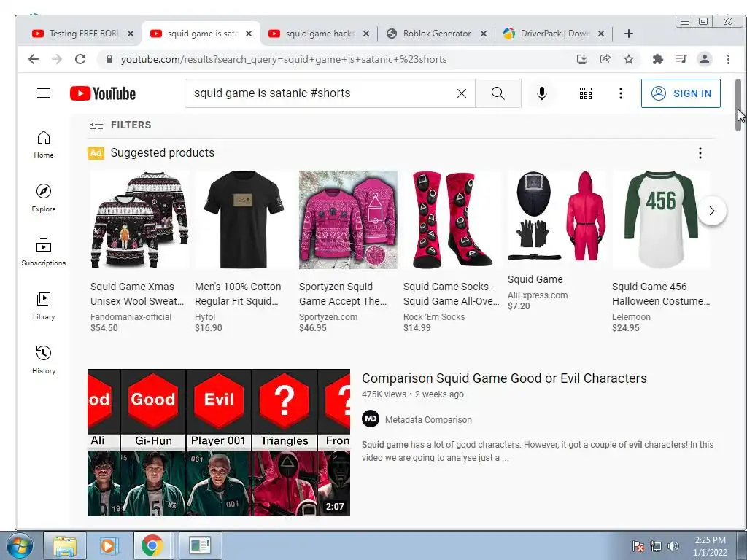Open the YouTube apps grid icon
Image resolution: width=747 pixels, height=560 pixels.
click(x=586, y=93)
